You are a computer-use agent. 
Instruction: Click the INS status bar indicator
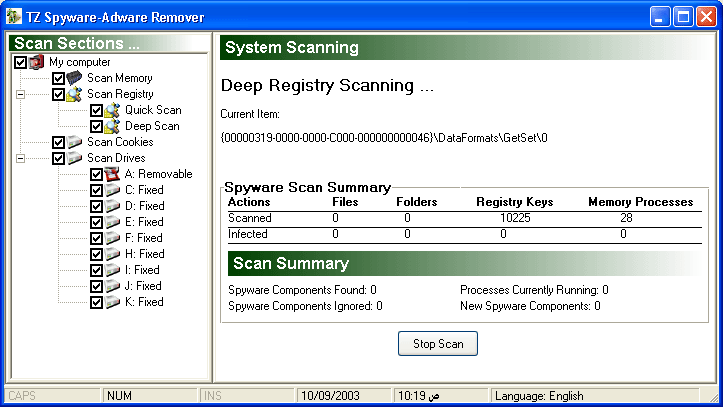(213, 396)
